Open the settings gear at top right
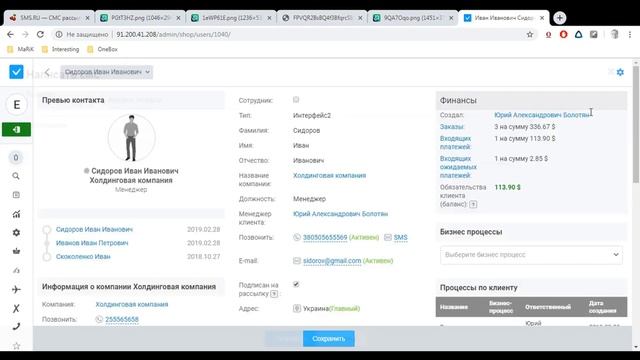The height and width of the screenshot is (360, 640). coord(620,72)
